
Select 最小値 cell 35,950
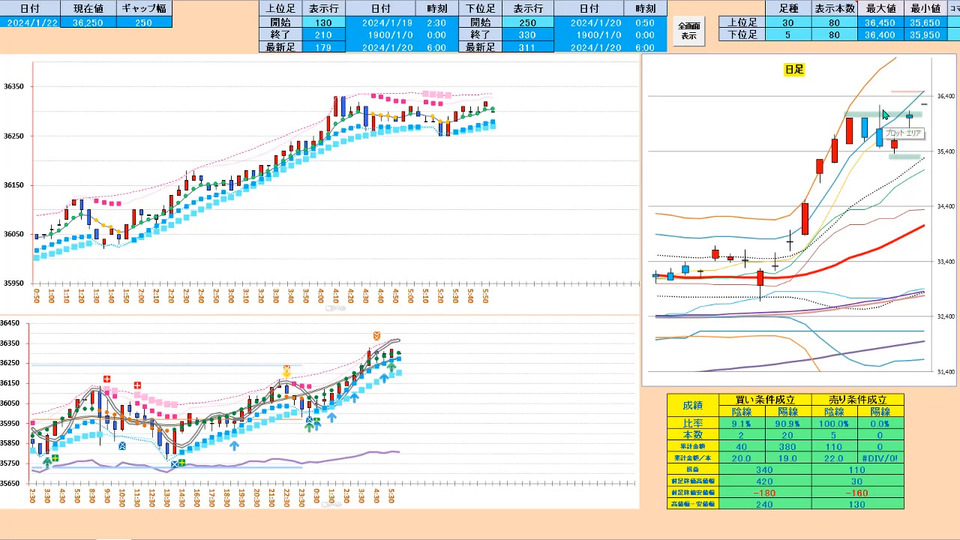pyautogui.click(x=925, y=35)
